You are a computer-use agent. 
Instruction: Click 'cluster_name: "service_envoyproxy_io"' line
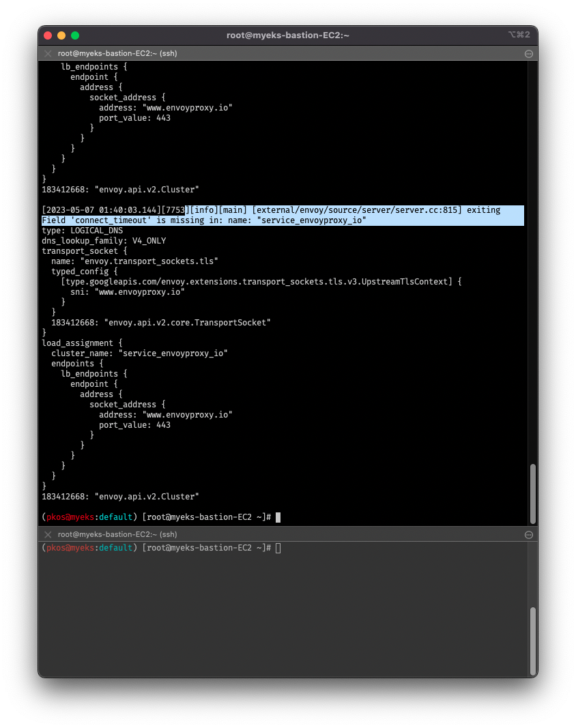click(139, 353)
